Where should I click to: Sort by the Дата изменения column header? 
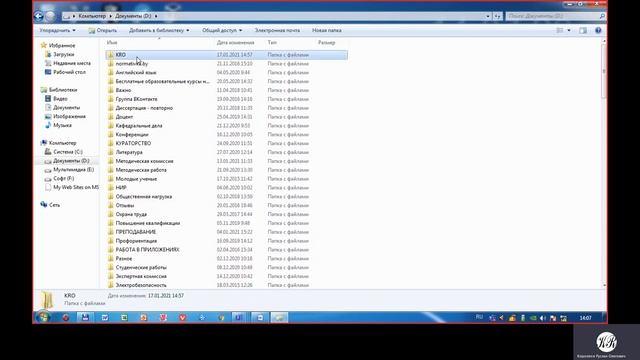[x=236, y=42]
